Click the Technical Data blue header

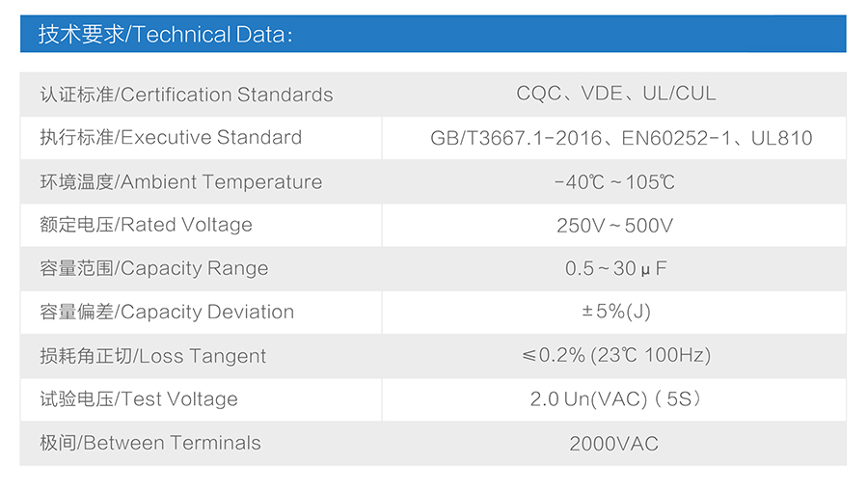click(433, 34)
